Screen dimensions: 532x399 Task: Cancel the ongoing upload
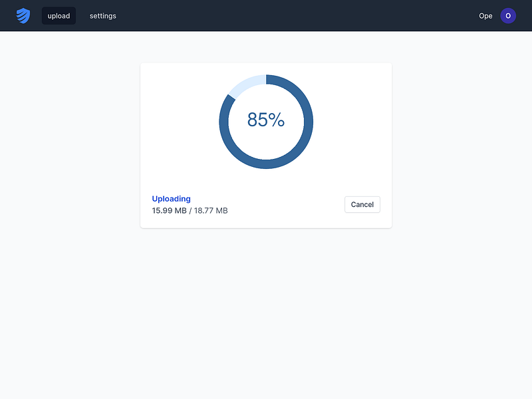[x=362, y=204]
